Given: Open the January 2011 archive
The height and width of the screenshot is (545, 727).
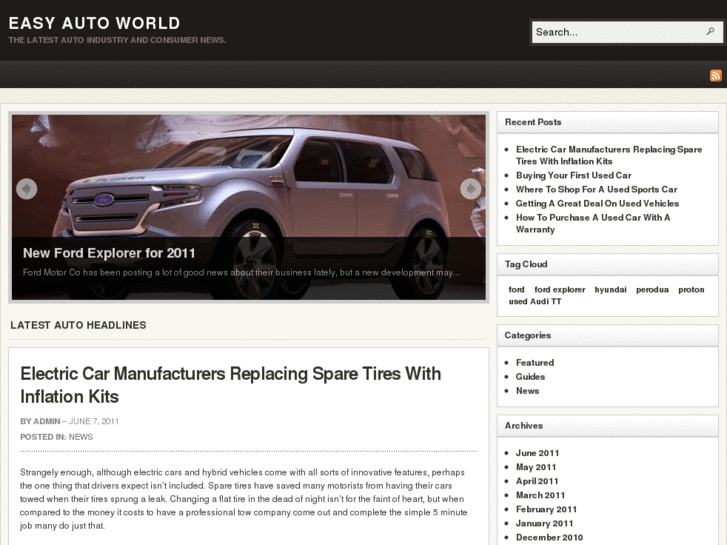Looking at the screenshot, I should (545, 523).
